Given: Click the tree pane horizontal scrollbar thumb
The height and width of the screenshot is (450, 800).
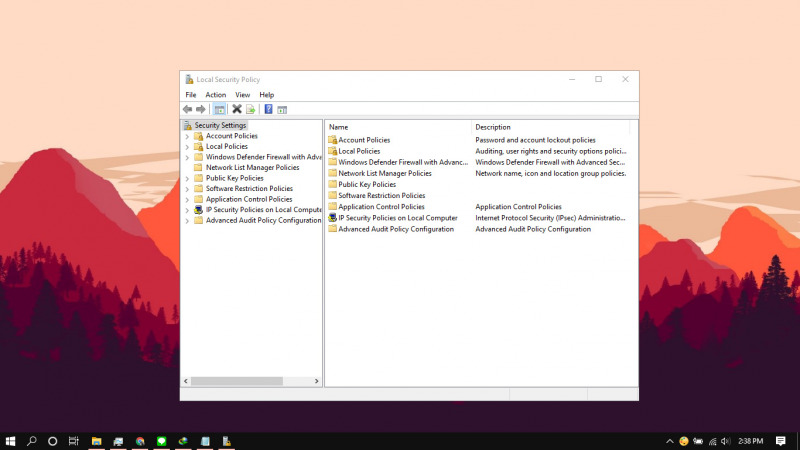Looking at the screenshot, I should click(237, 381).
